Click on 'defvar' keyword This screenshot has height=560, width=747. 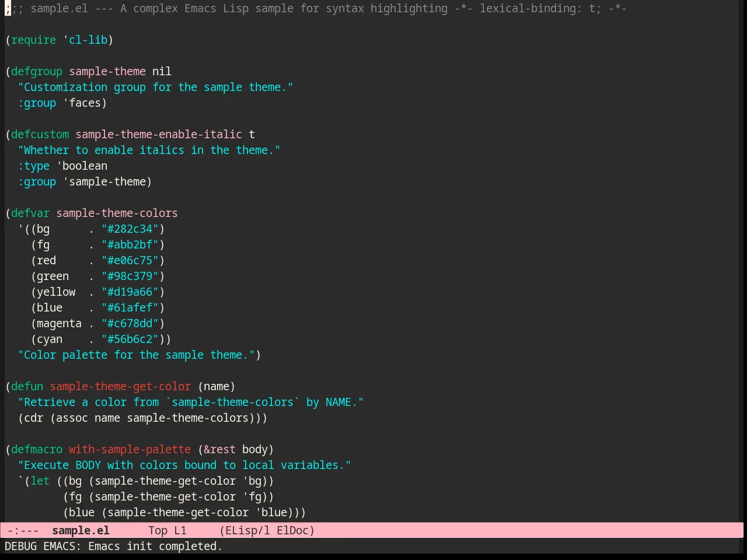pyautogui.click(x=30, y=213)
